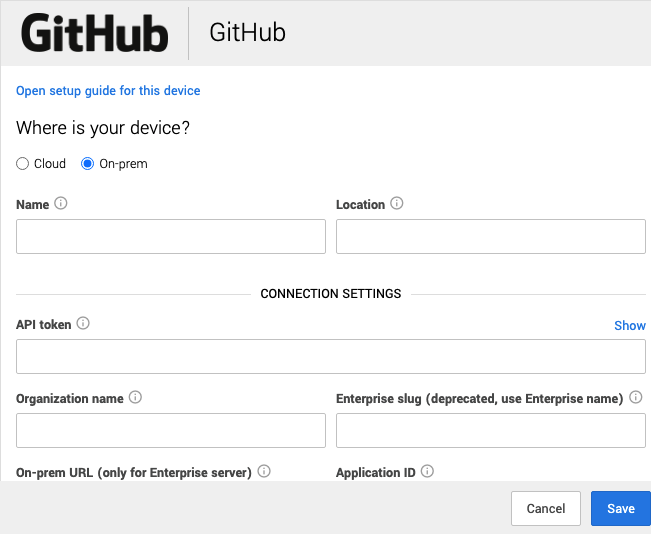Viewport: 651px width, 534px height.
Task: Click the "Organization name" label
Action: (70, 399)
